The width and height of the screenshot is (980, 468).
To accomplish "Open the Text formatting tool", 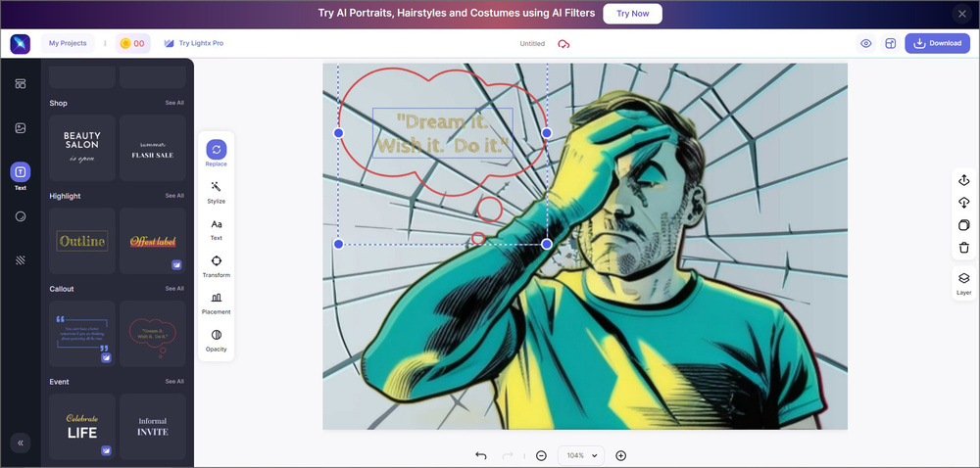I will tap(217, 224).
